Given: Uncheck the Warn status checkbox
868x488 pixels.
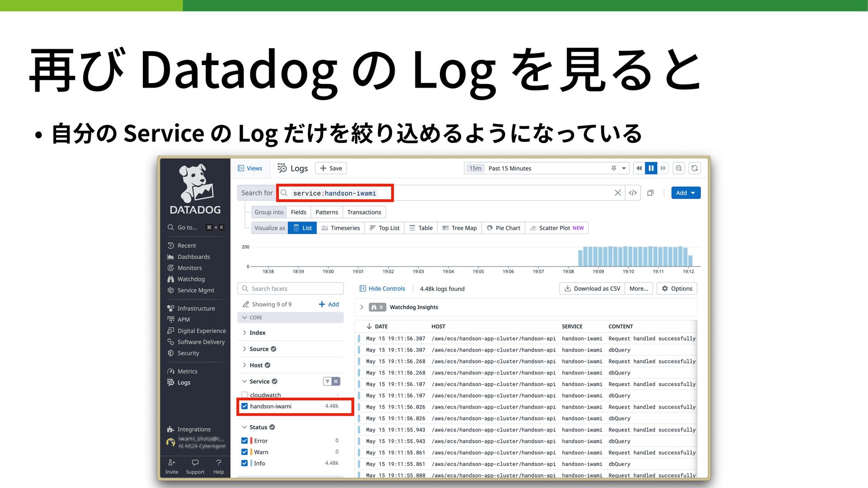Looking at the screenshot, I should pos(245,452).
